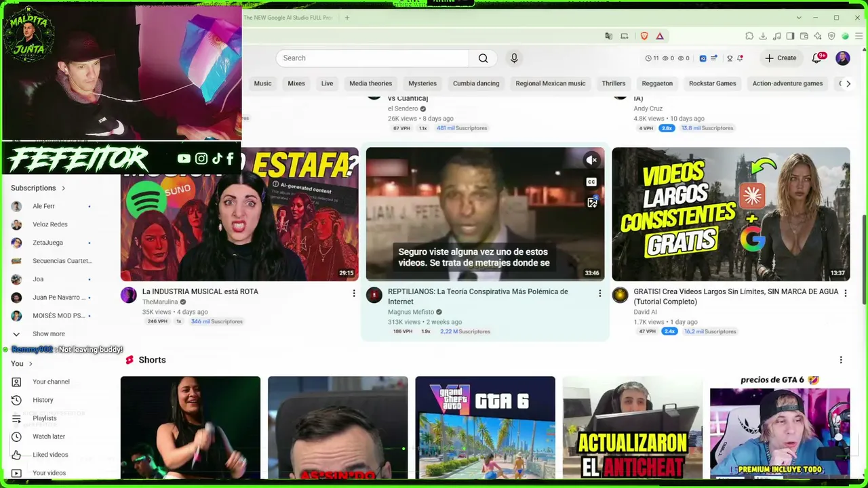Open the Leo AI sparkle icon
The width and height of the screenshot is (868, 488).
[x=818, y=36]
